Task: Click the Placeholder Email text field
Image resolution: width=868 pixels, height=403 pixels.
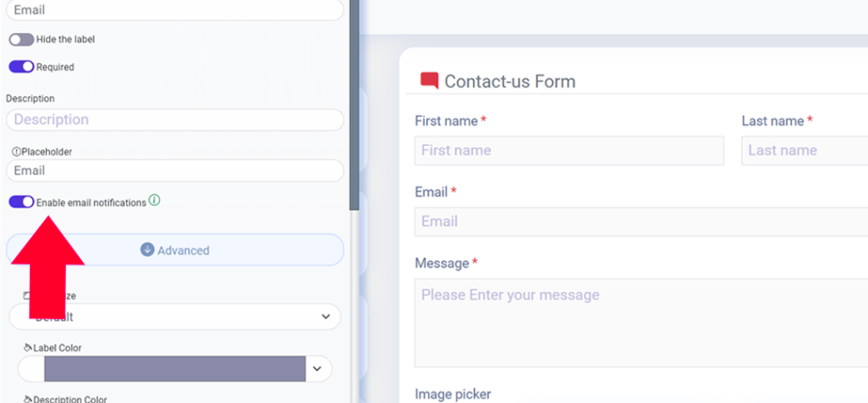Action: click(x=175, y=171)
